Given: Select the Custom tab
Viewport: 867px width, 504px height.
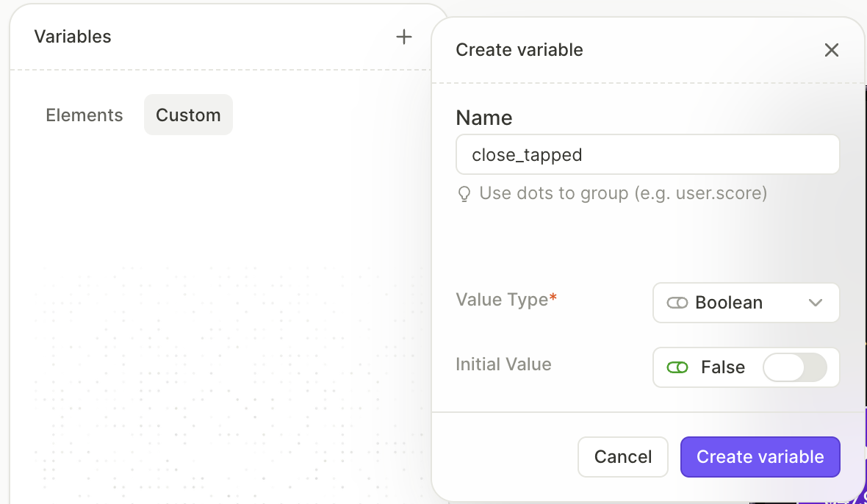Looking at the screenshot, I should click(x=188, y=115).
